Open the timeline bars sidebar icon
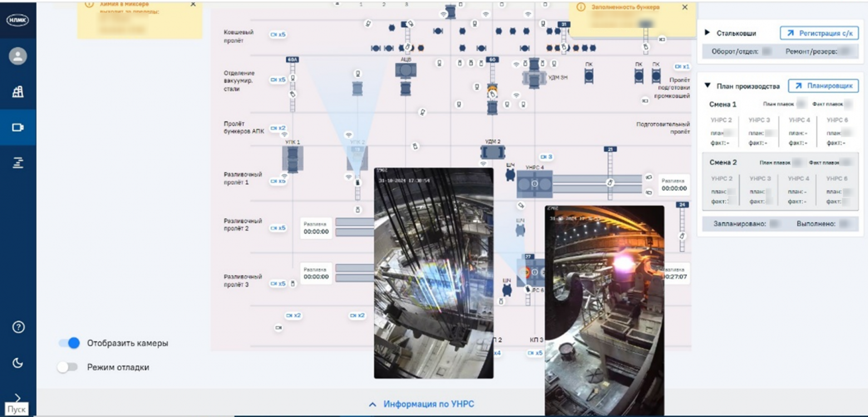 [18, 163]
